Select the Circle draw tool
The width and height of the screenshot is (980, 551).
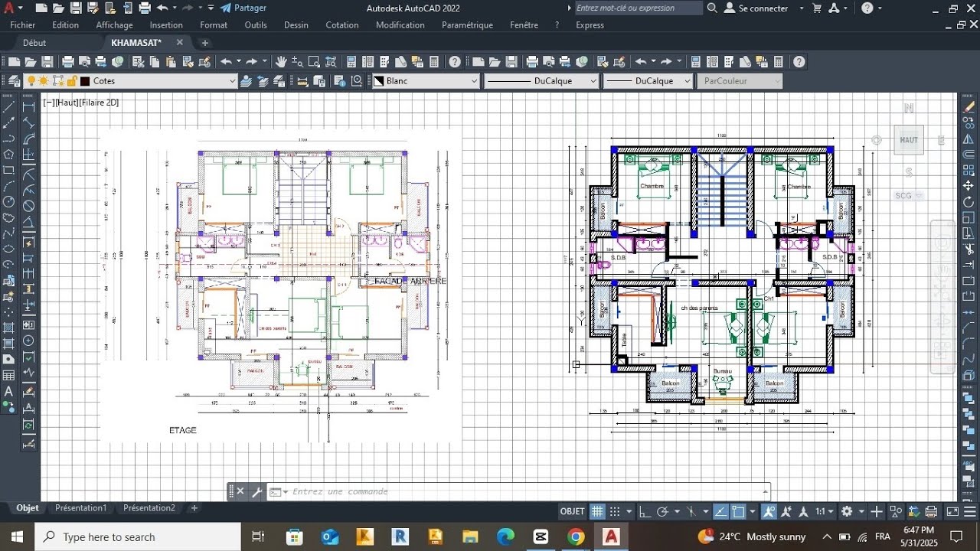pos(9,202)
